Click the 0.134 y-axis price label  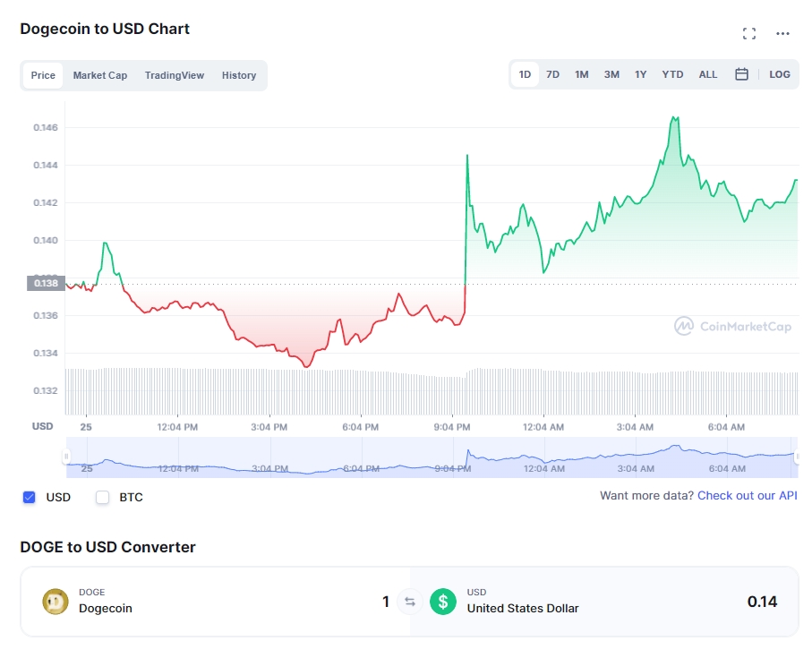pos(46,353)
